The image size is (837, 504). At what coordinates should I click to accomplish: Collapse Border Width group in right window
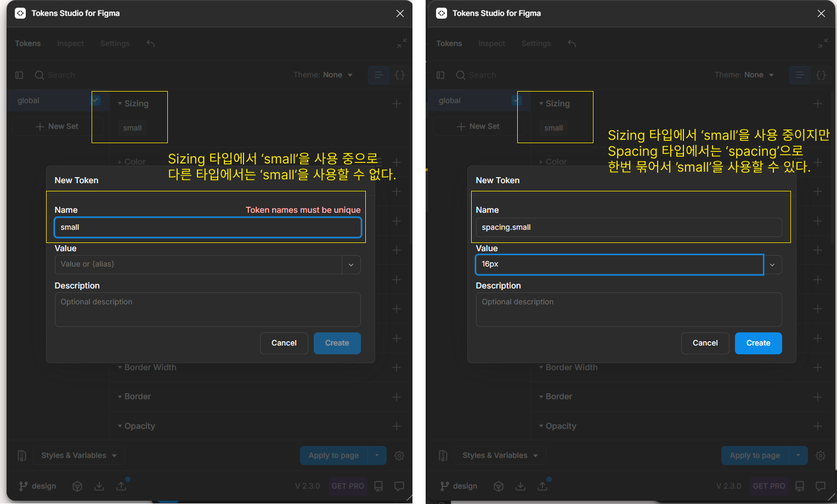[x=569, y=367]
